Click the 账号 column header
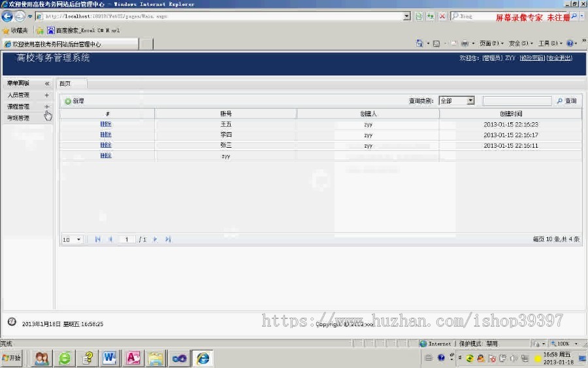This screenshot has width=588, height=368. 226,114
